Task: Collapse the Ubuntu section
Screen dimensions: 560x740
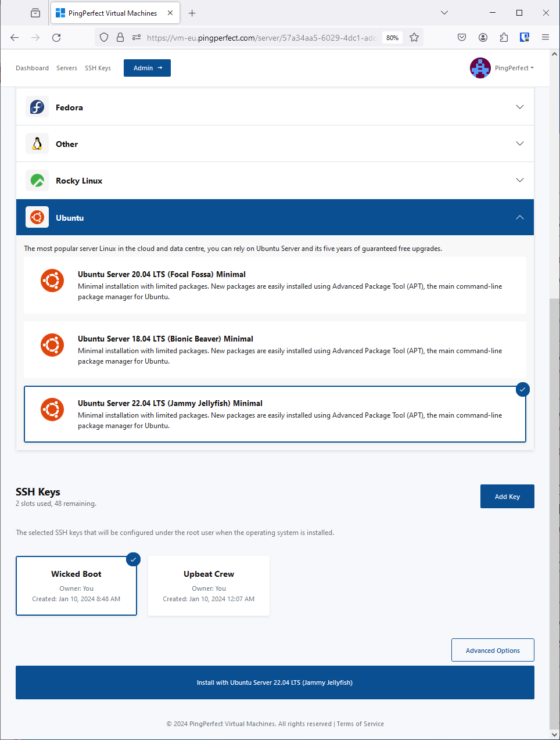Action: (519, 218)
